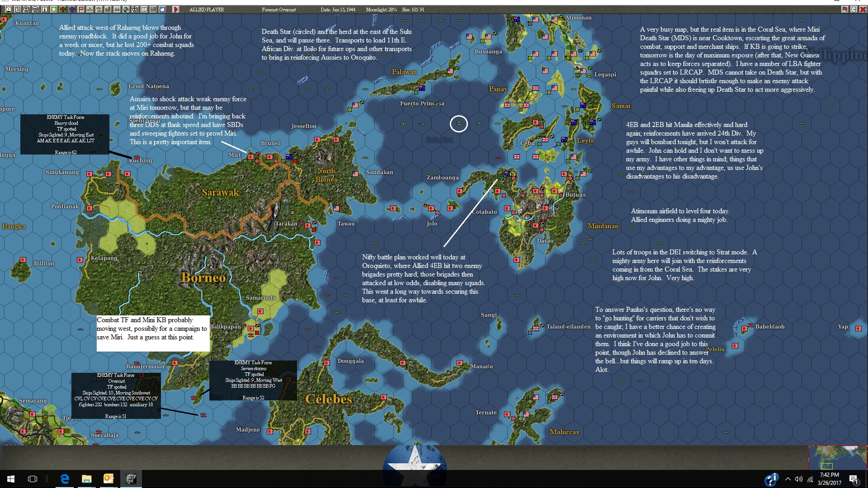Launch Microsoft Edge from taskbar
The height and width of the screenshot is (488, 868).
[x=65, y=479]
